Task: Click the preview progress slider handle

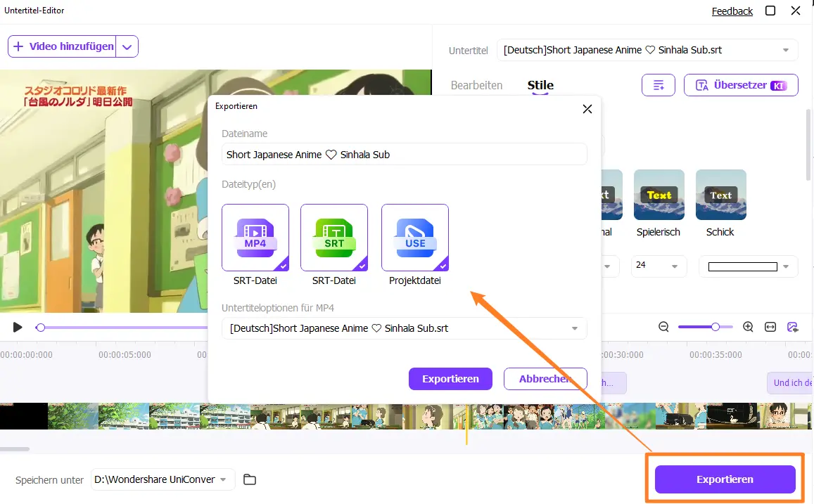Action: click(x=41, y=327)
